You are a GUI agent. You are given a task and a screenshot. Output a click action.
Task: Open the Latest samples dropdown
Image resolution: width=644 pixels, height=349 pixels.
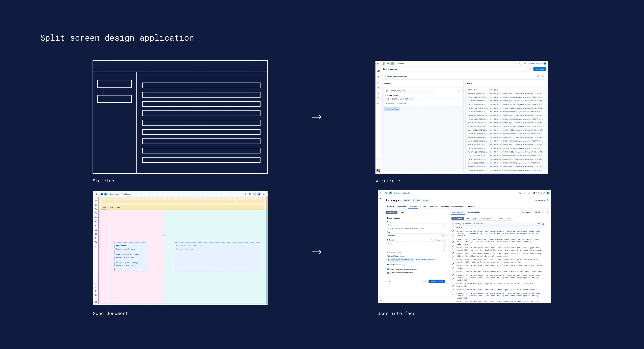click(x=531, y=212)
